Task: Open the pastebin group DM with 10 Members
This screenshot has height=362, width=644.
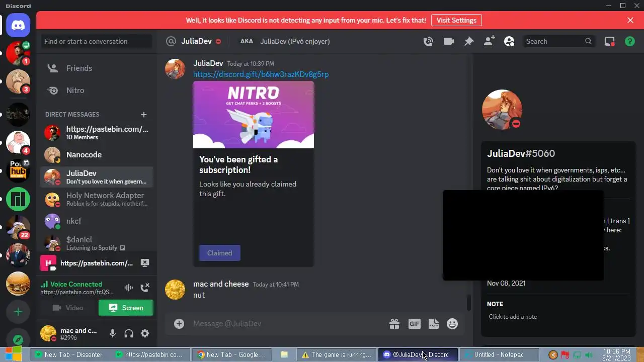Action: tap(97, 133)
